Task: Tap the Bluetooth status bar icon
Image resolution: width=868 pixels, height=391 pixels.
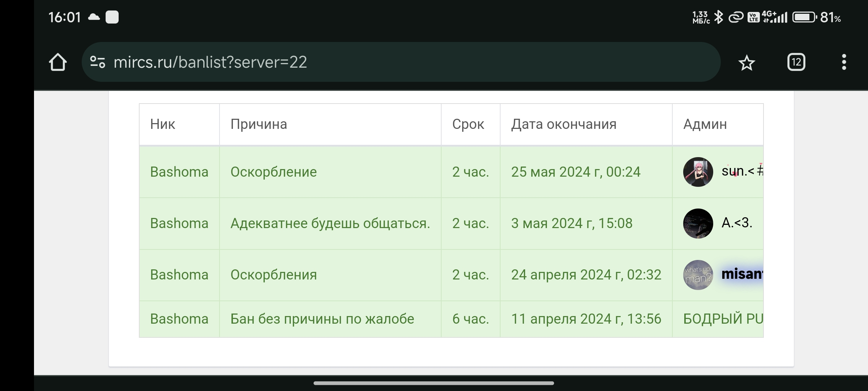Action: point(719,17)
